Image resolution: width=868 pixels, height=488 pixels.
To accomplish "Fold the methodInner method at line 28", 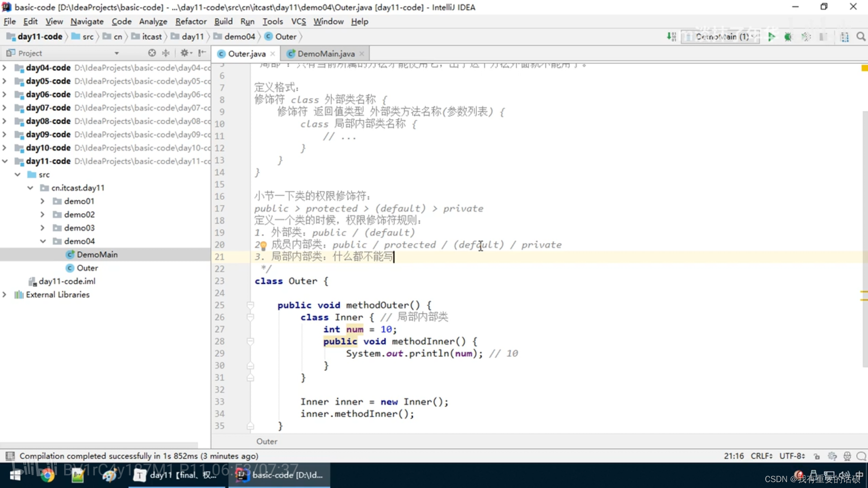I will click(250, 342).
